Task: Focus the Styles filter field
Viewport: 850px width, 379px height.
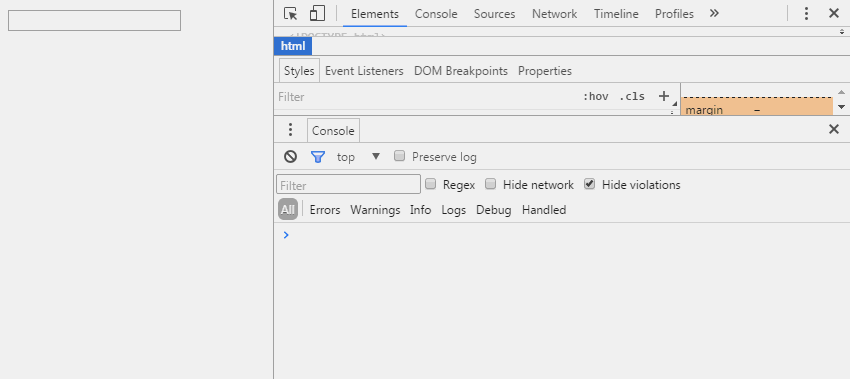Action: 426,97
